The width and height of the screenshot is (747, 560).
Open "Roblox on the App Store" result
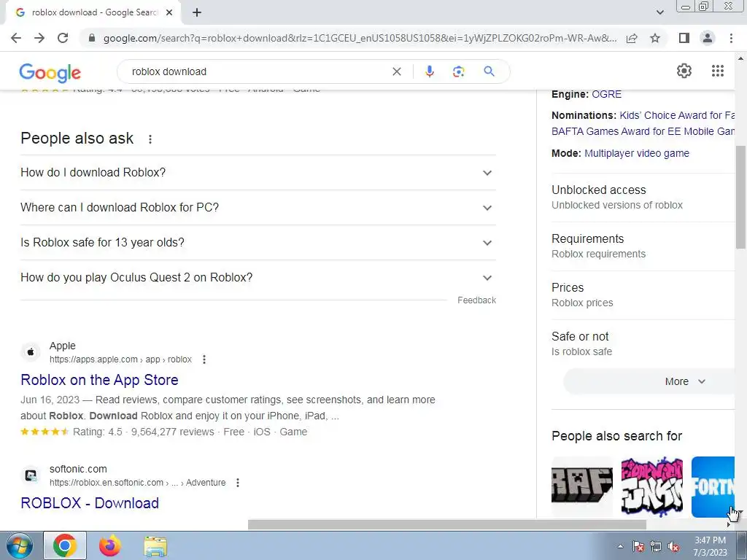[99, 380]
